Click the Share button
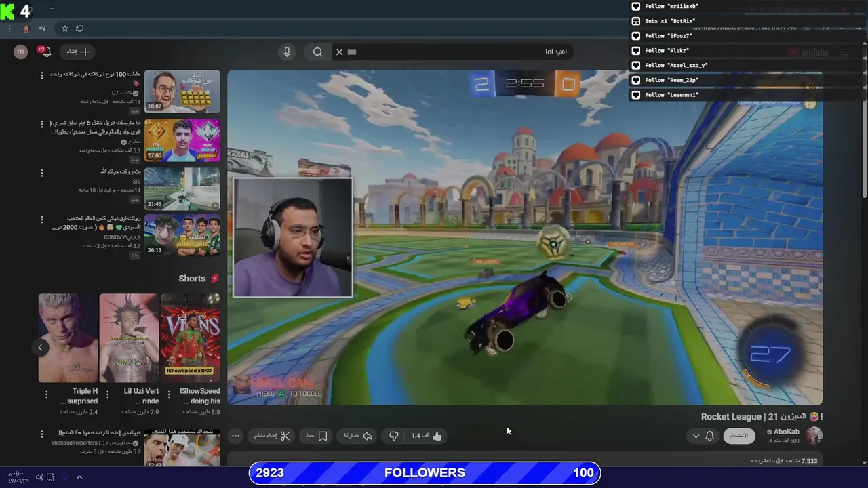The image size is (868, 488). [357, 436]
